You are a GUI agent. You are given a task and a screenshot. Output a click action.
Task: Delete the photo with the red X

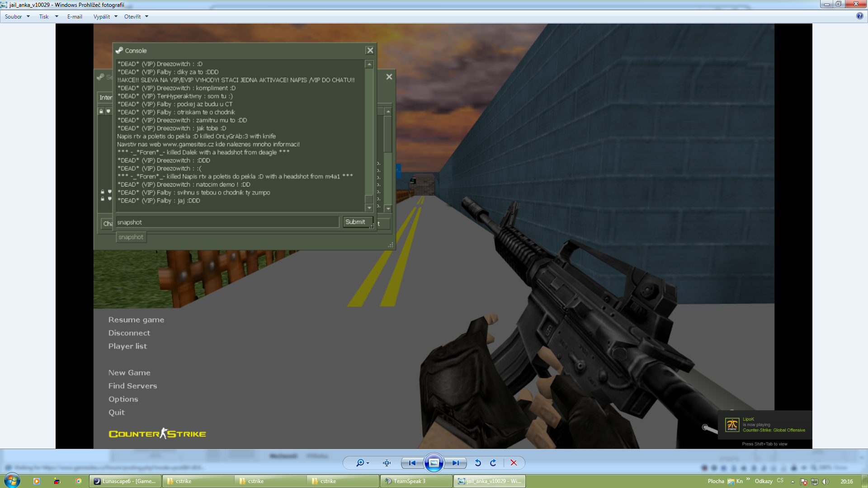pyautogui.click(x=514, y=463)
